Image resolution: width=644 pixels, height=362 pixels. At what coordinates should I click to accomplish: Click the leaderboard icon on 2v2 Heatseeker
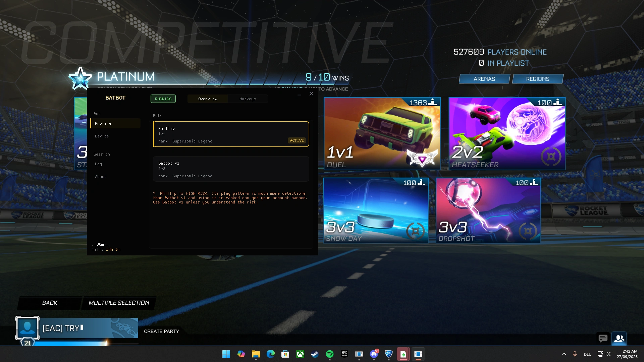pos(558,102)
